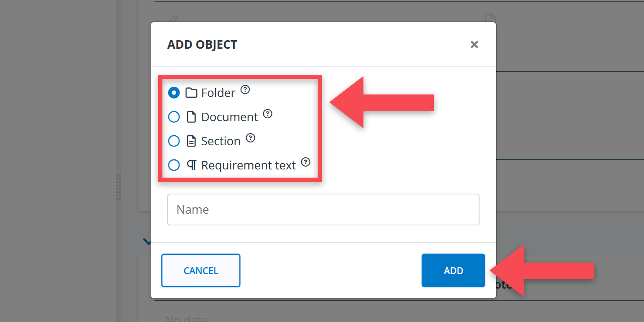Click the lined page icon beside Section

(x=191, y=141)
